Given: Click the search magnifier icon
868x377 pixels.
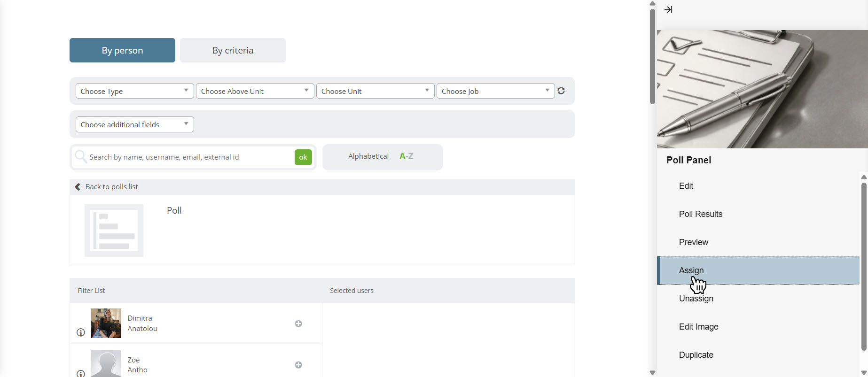Looking at the screenshot, I should point(81,156).
